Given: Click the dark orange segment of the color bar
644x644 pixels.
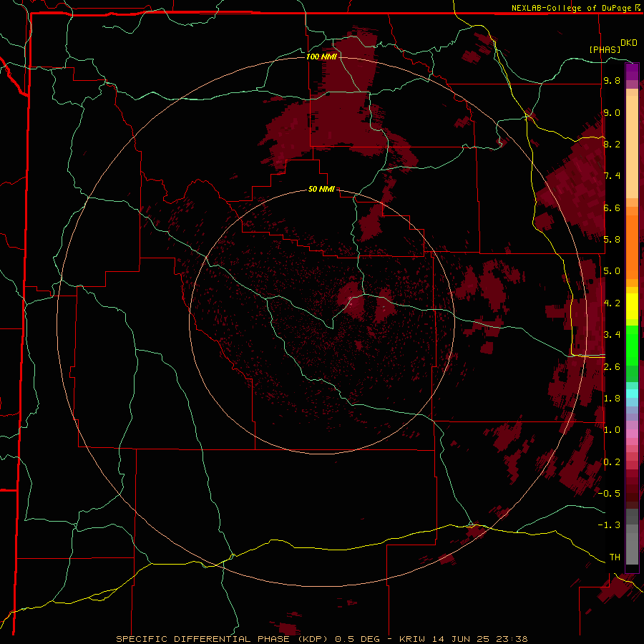Looking at the screenshot, I should [632, 246].
